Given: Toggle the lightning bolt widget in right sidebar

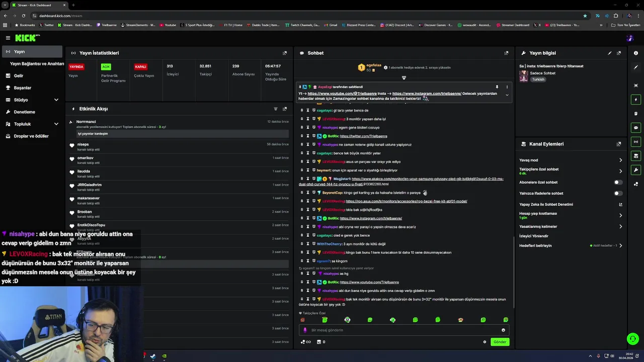Looking at the screenshot, I should pos(636,100).
